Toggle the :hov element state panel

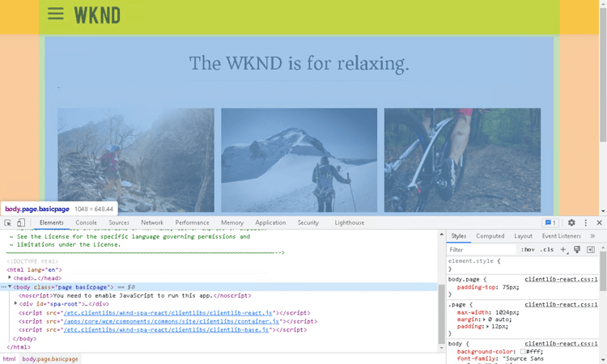(x=528, y=250)
